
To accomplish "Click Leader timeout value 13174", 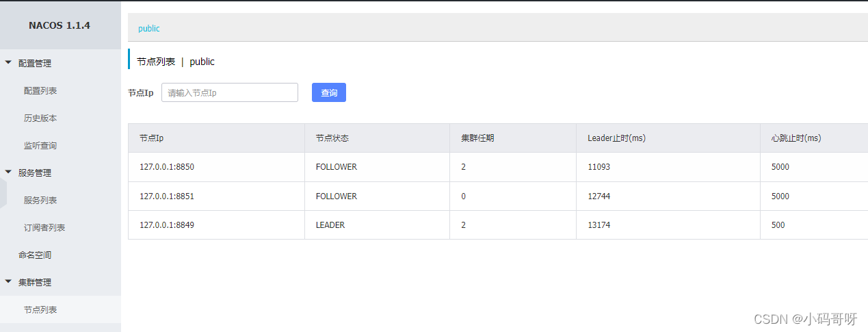I will point(599,225).
